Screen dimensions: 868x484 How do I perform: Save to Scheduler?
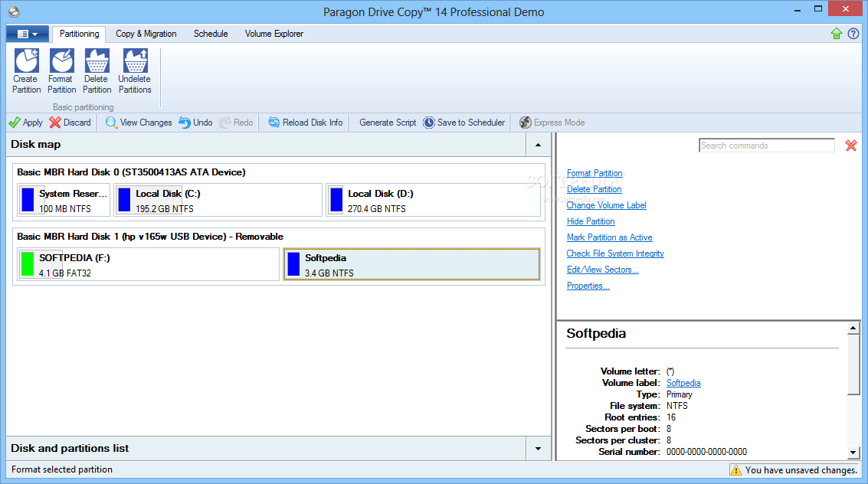point(464,123)
